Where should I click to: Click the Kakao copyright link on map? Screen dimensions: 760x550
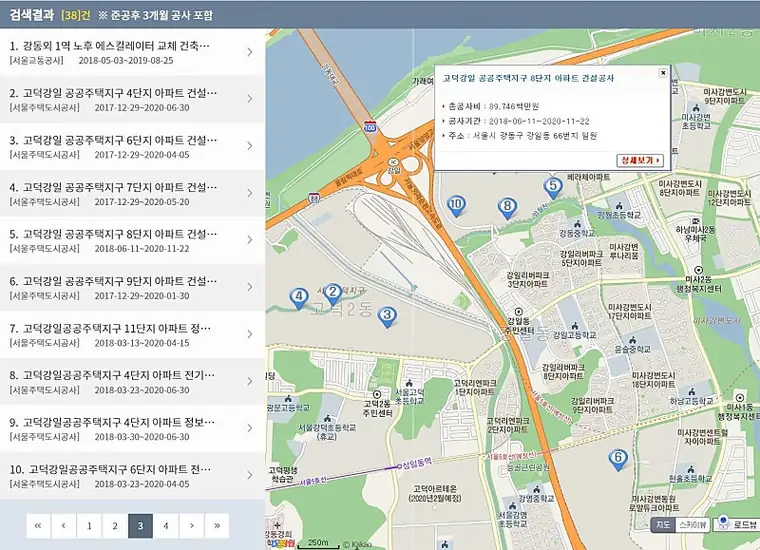[x=357, y=544]
